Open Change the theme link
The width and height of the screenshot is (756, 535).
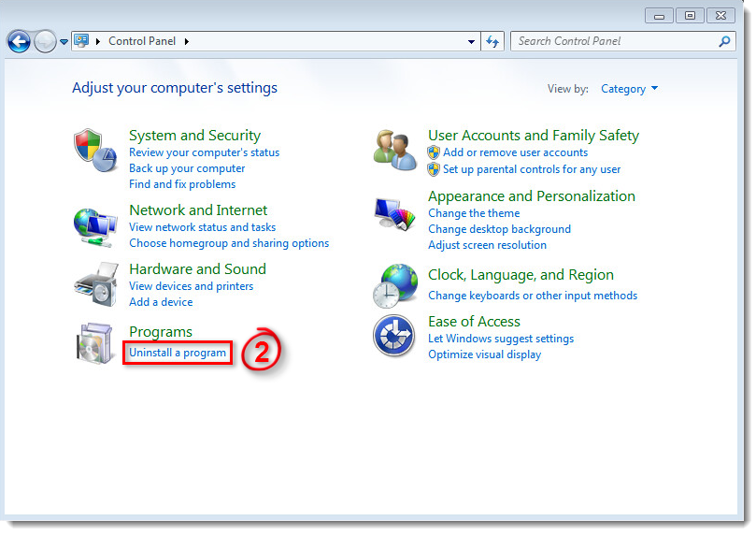[x=474, y=213]
